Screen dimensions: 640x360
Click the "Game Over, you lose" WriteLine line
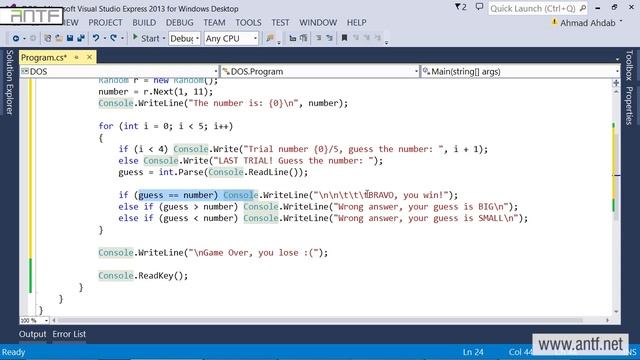click(x=213, y=253)
